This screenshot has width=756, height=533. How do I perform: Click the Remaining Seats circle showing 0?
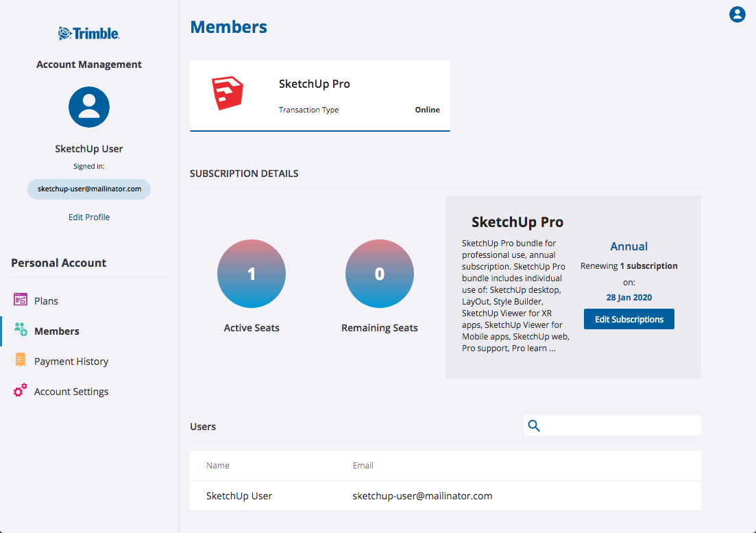point(380,274)
